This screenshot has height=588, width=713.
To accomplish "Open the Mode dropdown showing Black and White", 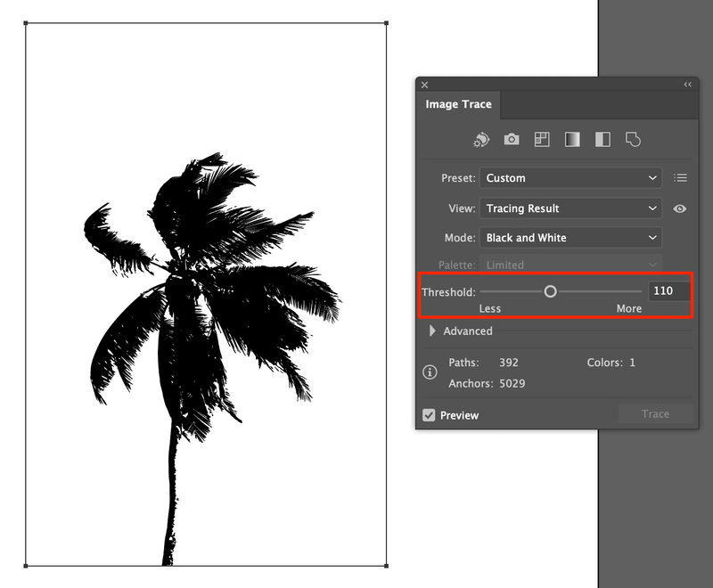I will 570,238.
